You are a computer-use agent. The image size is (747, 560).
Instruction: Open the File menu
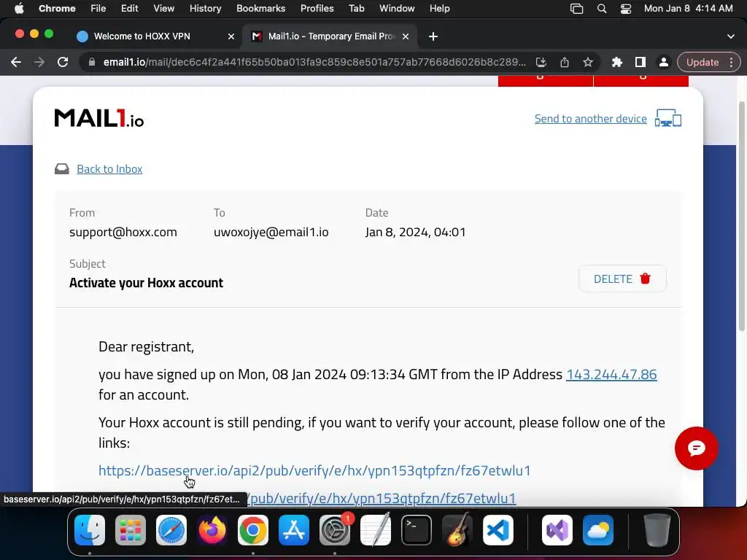(98, 9)
